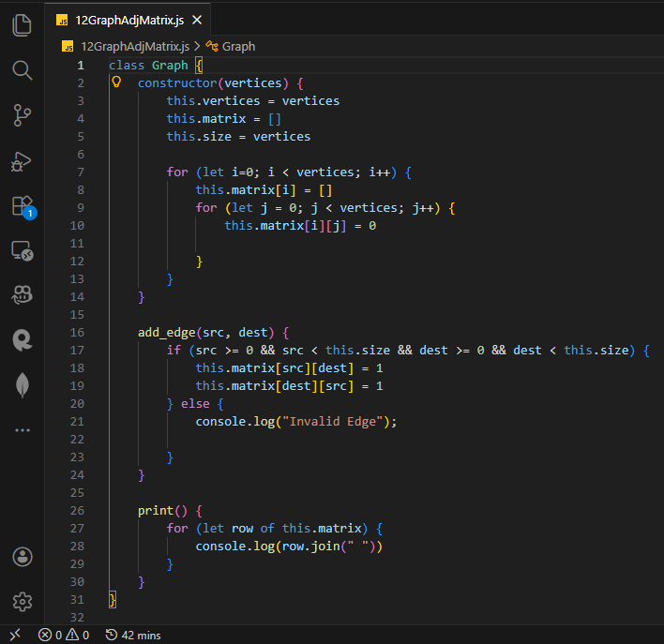Screen dimensions: 664x644
Task: Click the closing brace of class on line 31
Action: (113, 600)
